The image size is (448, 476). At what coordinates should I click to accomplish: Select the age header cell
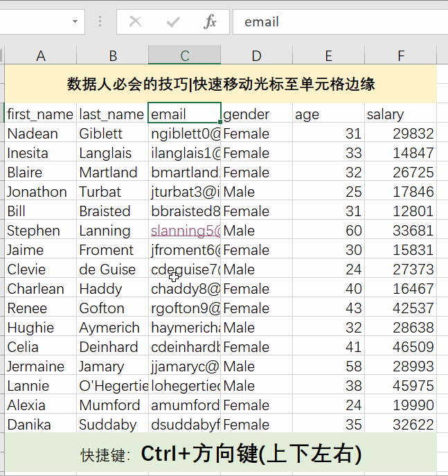[x=328, y=113]
